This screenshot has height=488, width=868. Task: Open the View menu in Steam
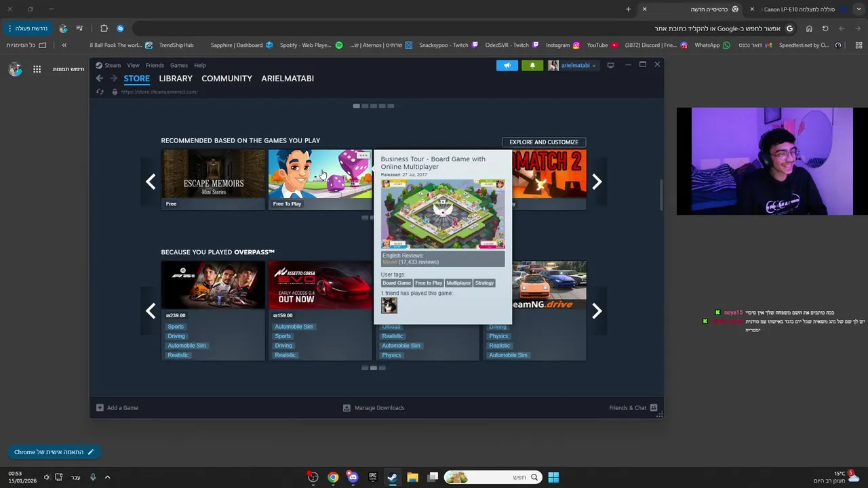133,65
